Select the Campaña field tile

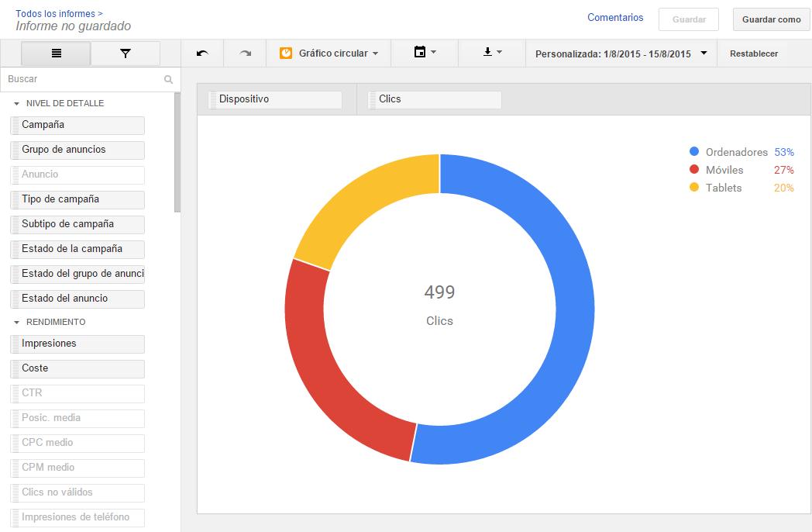pos(77,125)
